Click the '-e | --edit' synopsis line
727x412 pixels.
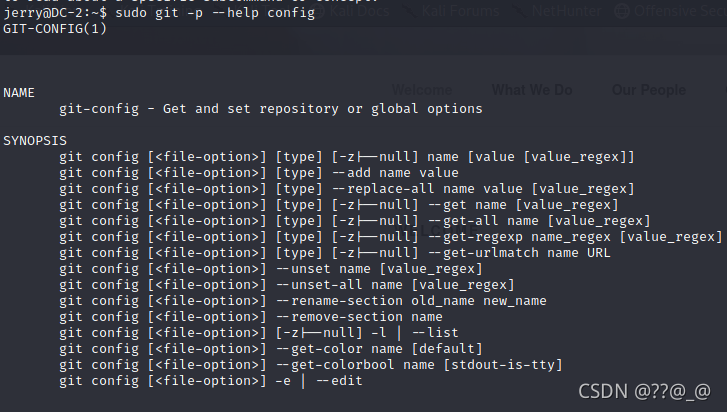[x=211, y=381]
